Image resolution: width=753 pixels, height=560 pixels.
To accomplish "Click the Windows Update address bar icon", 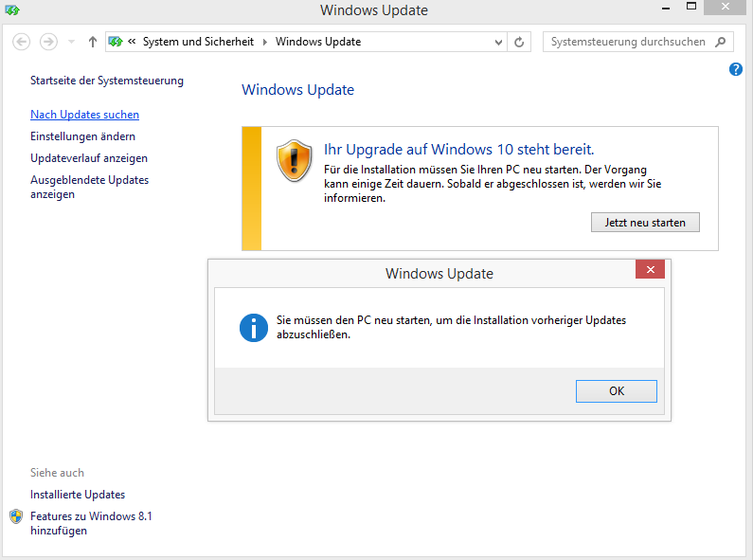I will coord(116,42).
